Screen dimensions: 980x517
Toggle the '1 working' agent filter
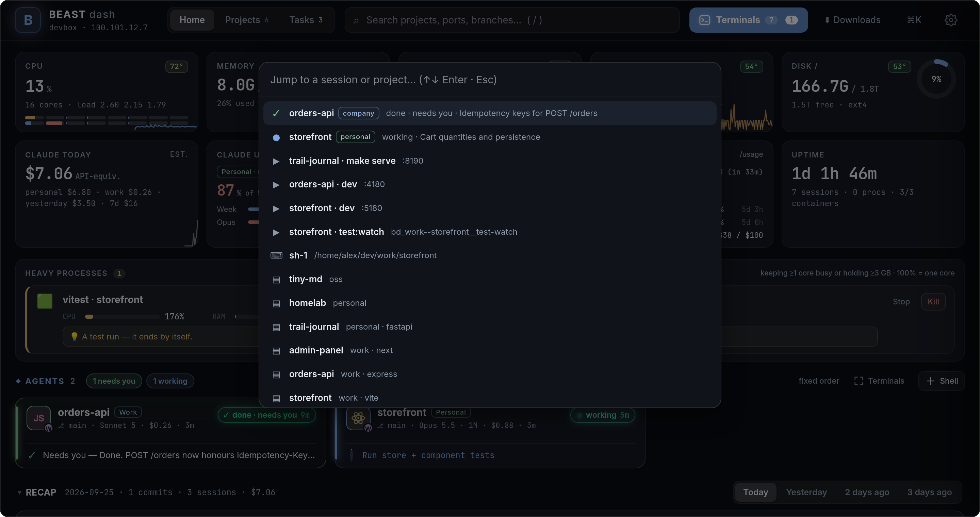point(170,381)
